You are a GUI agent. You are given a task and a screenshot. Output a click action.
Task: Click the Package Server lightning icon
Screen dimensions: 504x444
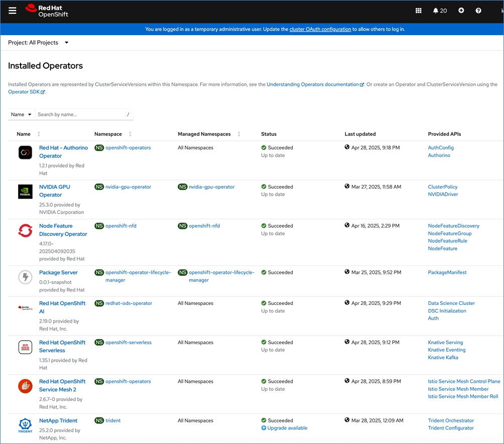tap(25, 277)
